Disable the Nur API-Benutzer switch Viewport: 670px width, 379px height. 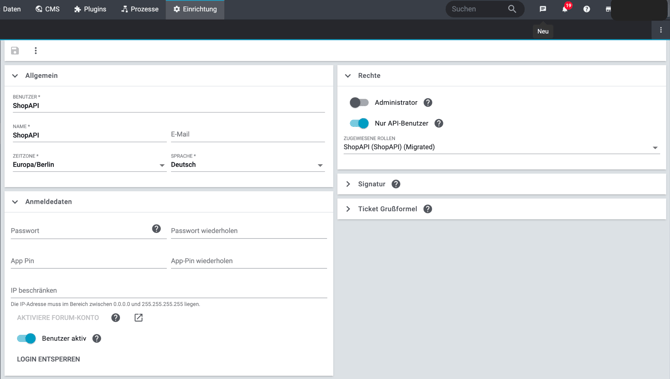tap(359, 123)
